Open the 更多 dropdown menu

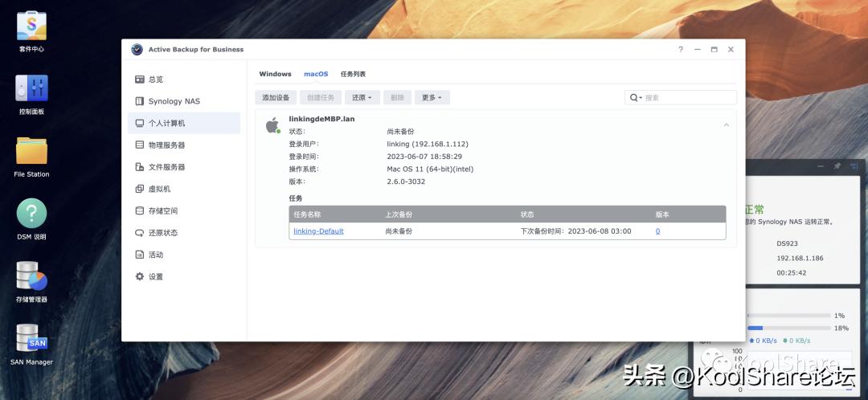click(432, 97)
